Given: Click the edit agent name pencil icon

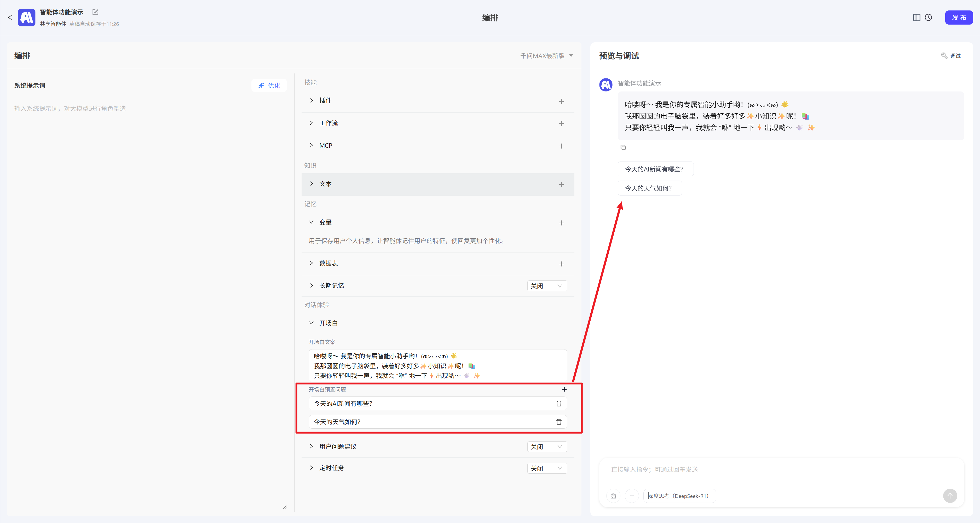Looking at the screenshot, I should (x=95, y=12).
